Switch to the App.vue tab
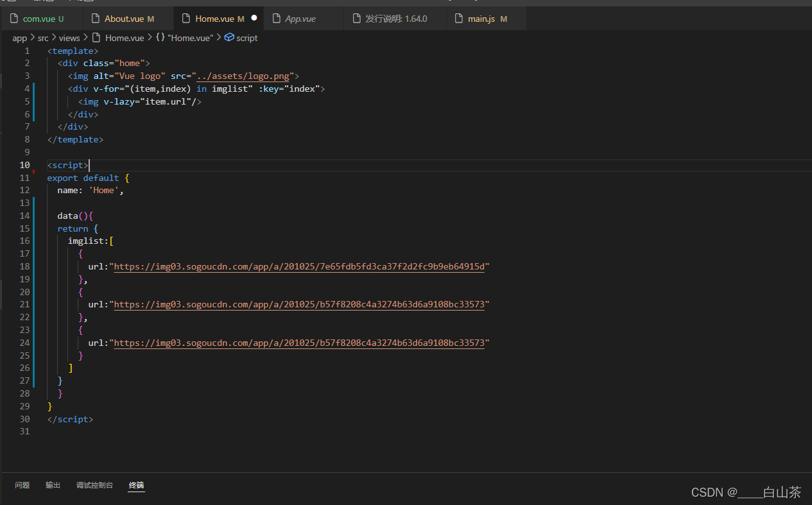This screenshot has width=812, height=505. point(304,19)
